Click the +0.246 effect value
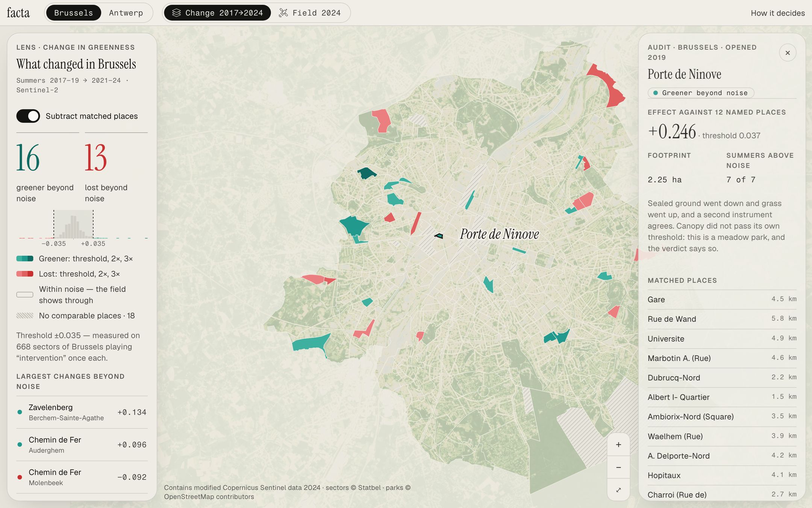 tap(672, 132)
